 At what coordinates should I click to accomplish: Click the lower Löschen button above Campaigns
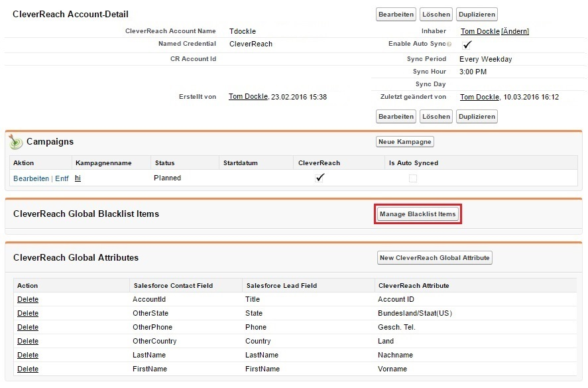[x=436, y=116]
